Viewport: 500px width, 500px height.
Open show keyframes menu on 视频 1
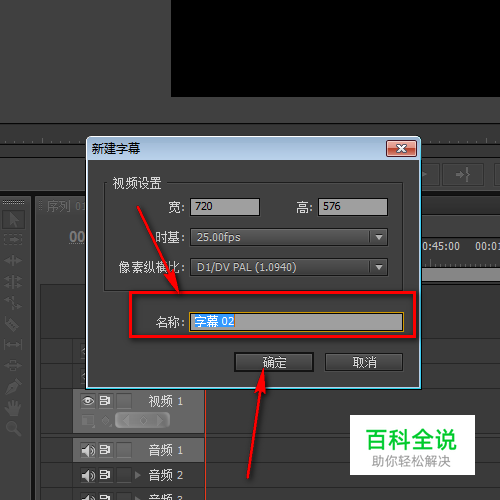pos(106,421)
